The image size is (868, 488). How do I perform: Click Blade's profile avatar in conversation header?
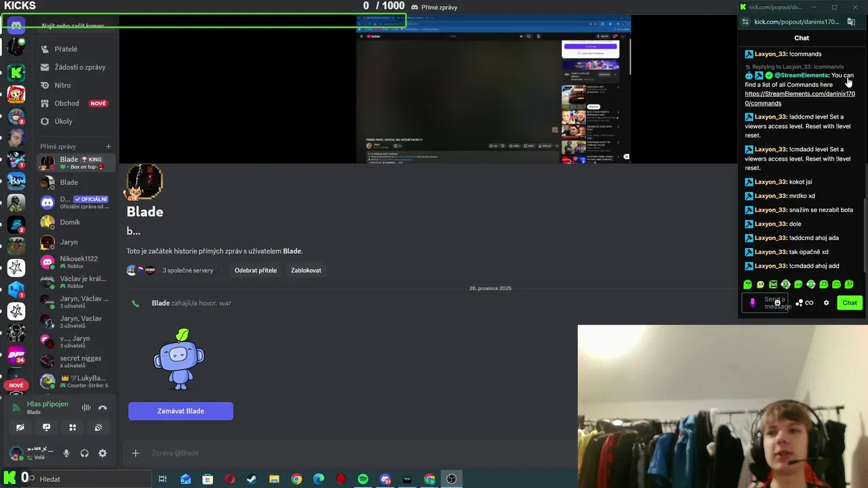click(144, 182)
